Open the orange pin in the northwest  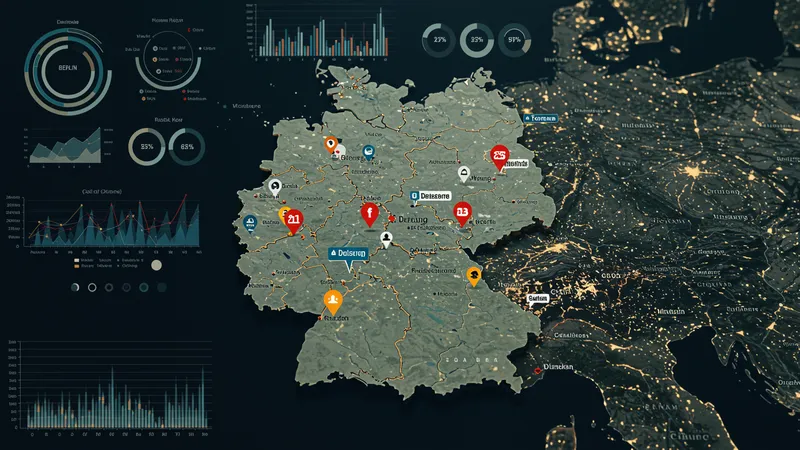coord(330,145)
